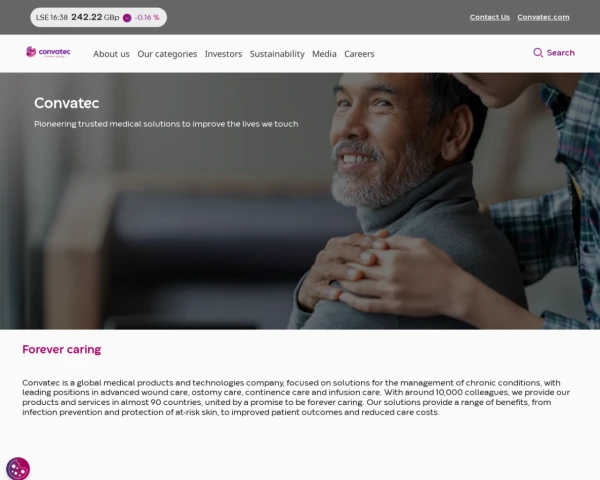600x480 pixels.
Task: Click the hero banner photo of smiling man
Action: (x=300, y=201)
